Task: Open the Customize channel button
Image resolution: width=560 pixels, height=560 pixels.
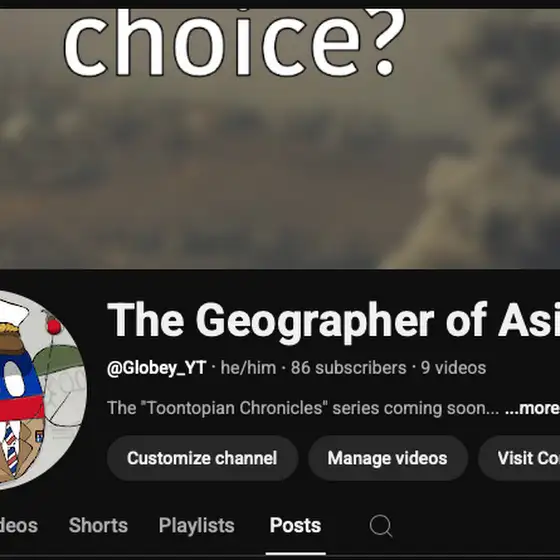Action: click(202, 458)
